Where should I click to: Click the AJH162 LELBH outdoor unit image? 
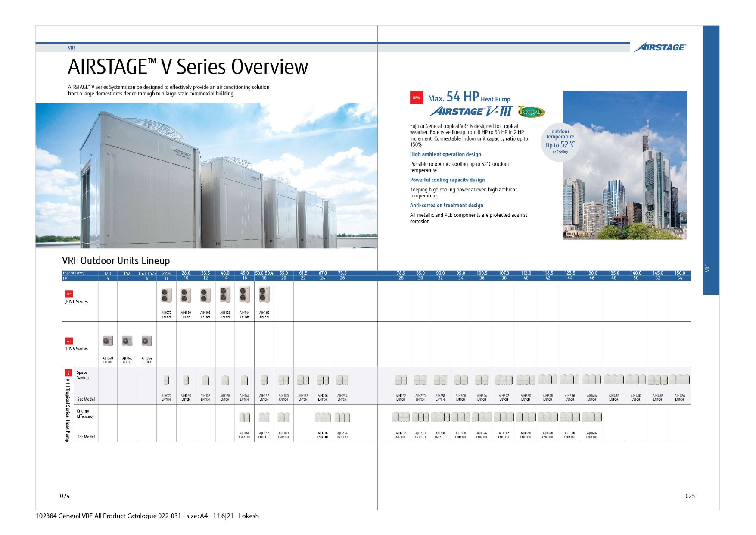264,294
